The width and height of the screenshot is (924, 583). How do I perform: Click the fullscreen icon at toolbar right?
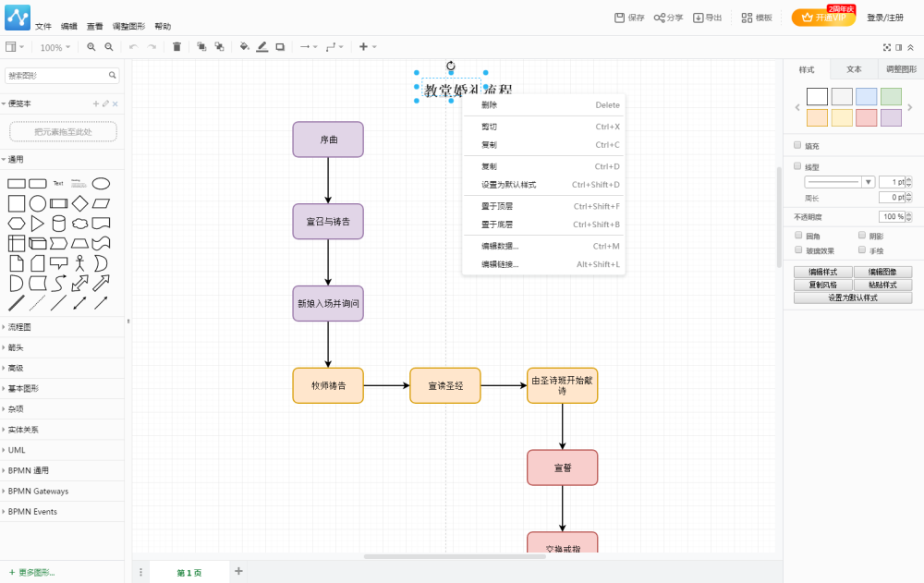887,47
